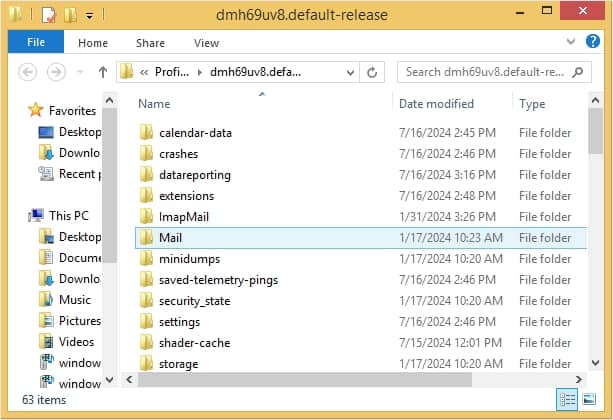Go forward with the Forward arrow
This screenshot has width=613, height=420.
click(56, 72)
